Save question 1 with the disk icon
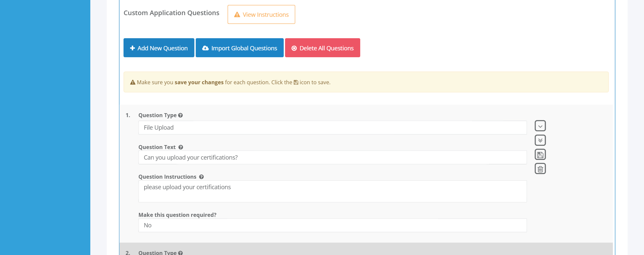Viewport: 644px width, 255px height. click(x=540, y=154)
